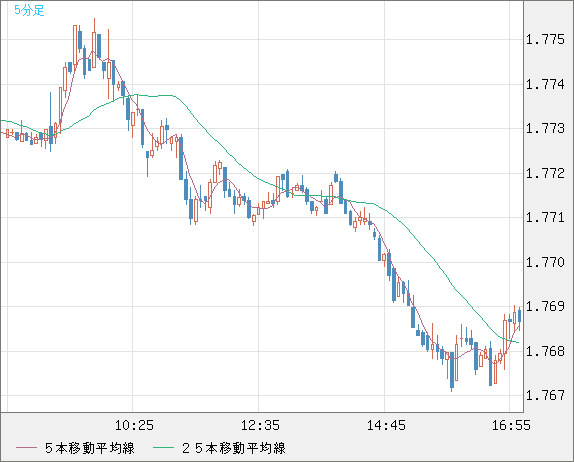Image resolution: width=574 pixels, height=462 pixels.
Task: Click the 5本移動平均線 legend text
Action: 90,448
